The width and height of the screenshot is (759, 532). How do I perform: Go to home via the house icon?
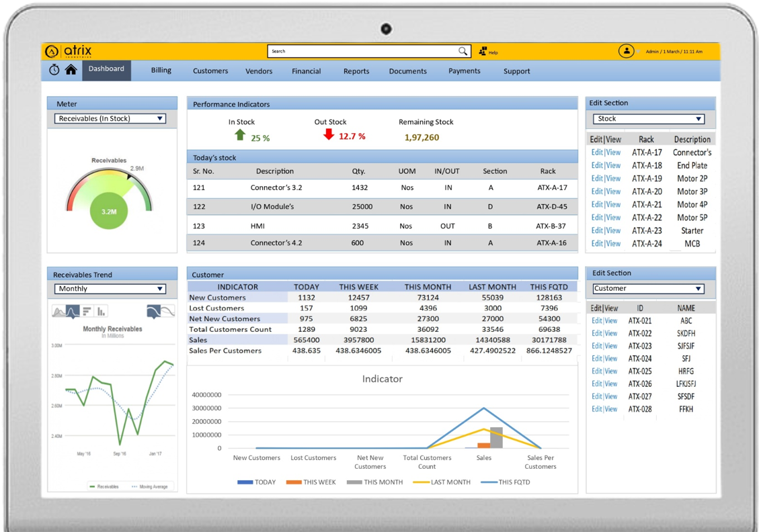(71, 70)
